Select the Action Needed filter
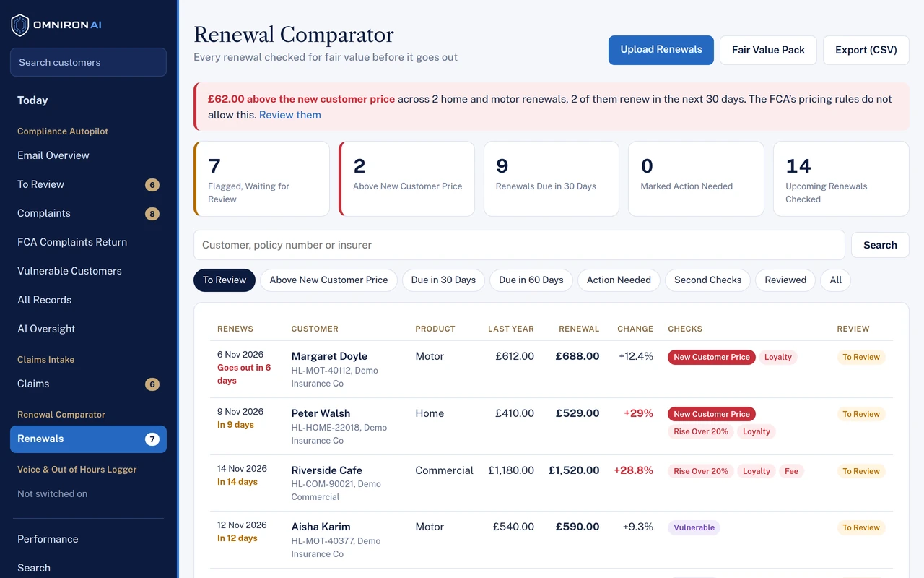 click(619, 280)
